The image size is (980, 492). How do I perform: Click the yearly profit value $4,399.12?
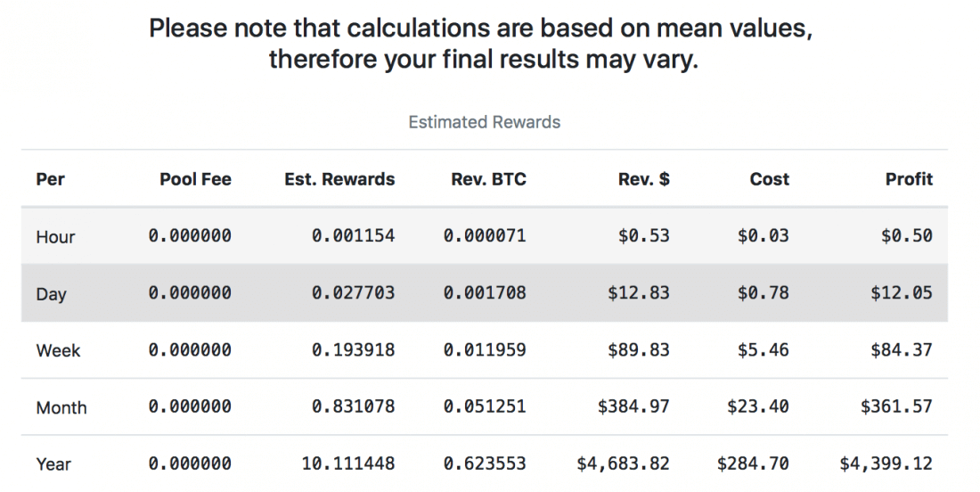pyautogui.click(x=886, y=463)
